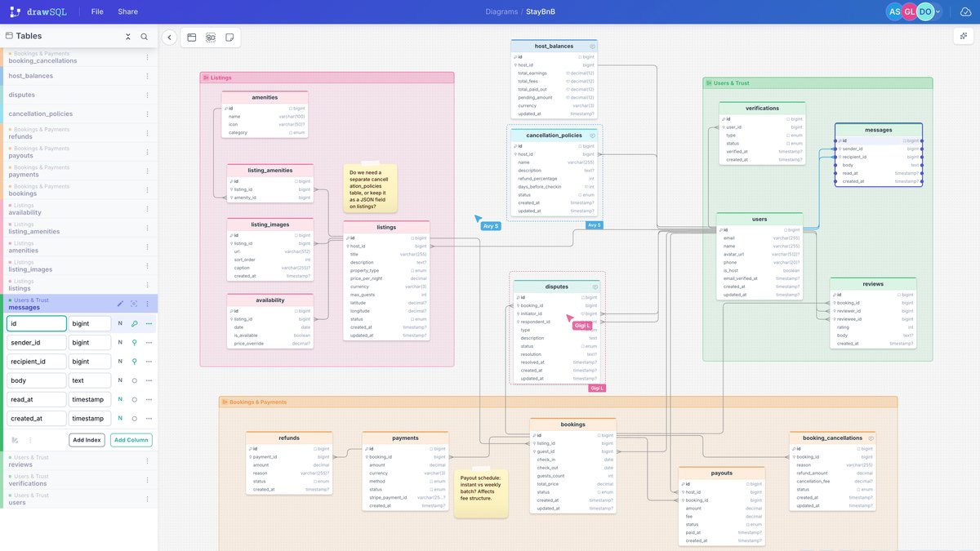Add a sticky note from toolbar
Image resolution: width=980 pixels, height=551 pixels.
[229, 38]
